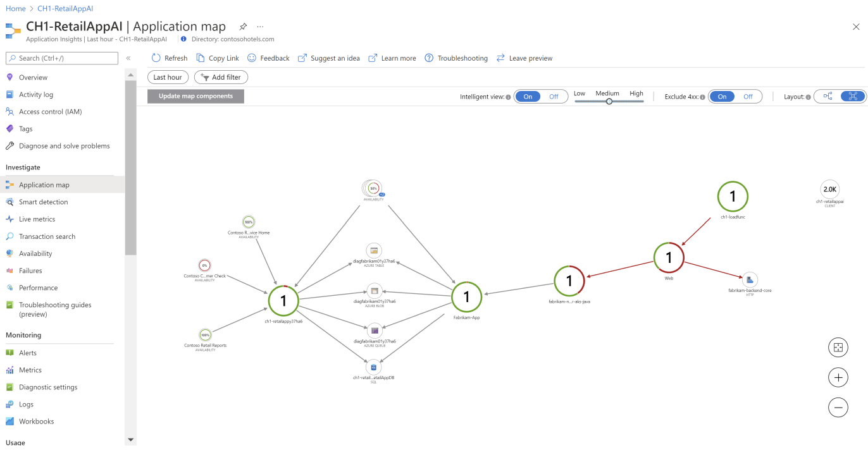This screenshot has height=462, width=868.
Task: Open the Troubleshooting help icon
Action: [429, 58]
